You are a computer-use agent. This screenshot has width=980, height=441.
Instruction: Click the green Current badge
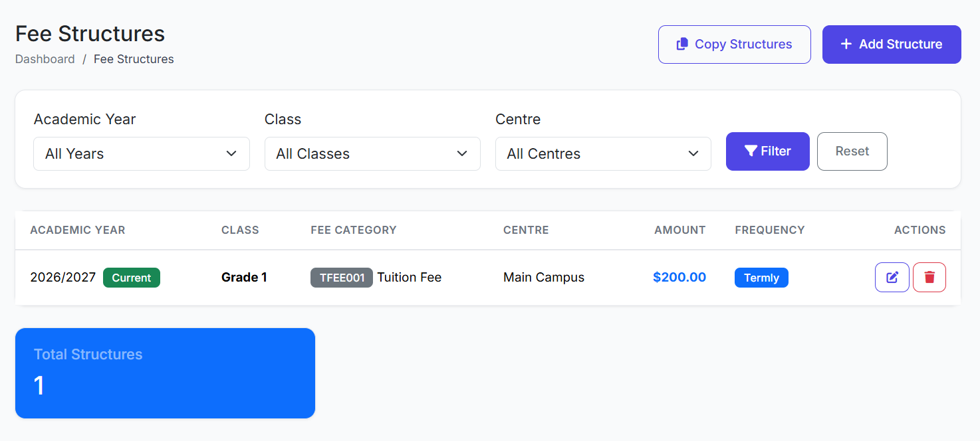[132, 278]
